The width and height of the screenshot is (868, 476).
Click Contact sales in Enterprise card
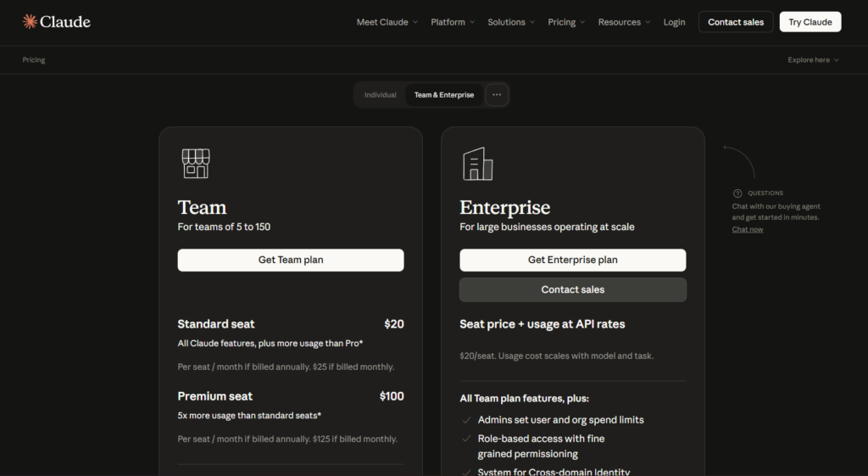572,290
